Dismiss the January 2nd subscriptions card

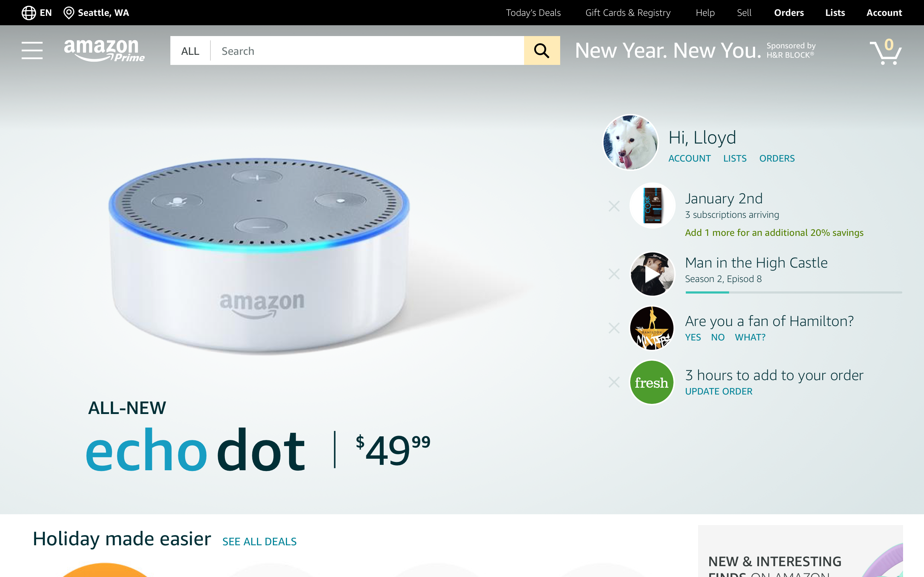tap(614, 206)
